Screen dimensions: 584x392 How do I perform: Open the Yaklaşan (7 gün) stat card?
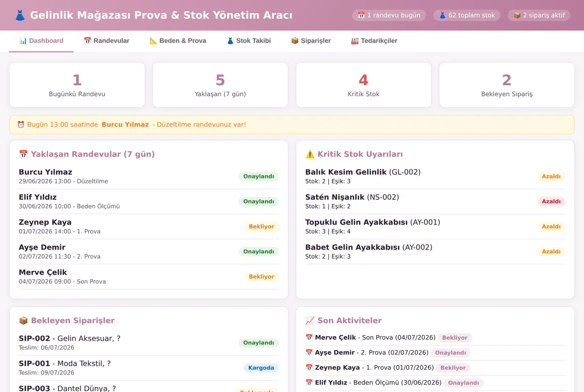coord(220,85)
